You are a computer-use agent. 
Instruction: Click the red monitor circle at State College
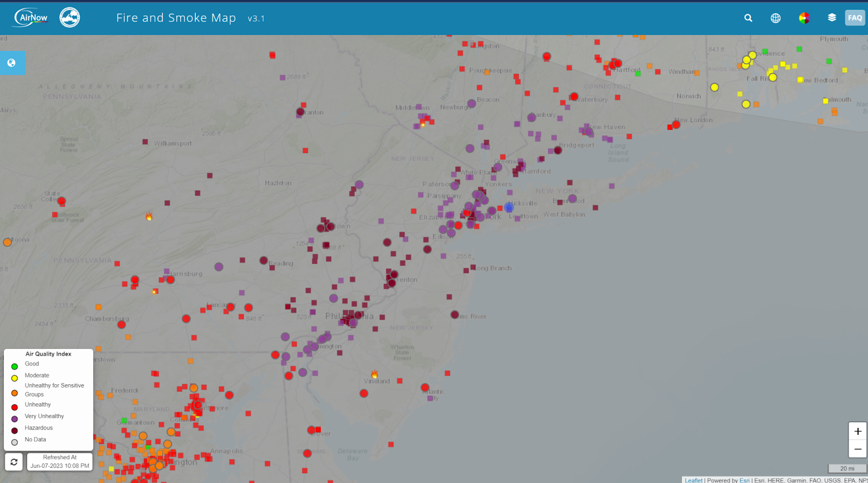(62, 201)
